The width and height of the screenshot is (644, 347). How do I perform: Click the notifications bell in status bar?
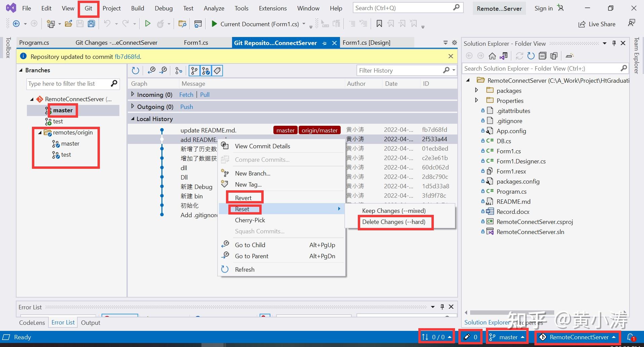pos(631,337)
